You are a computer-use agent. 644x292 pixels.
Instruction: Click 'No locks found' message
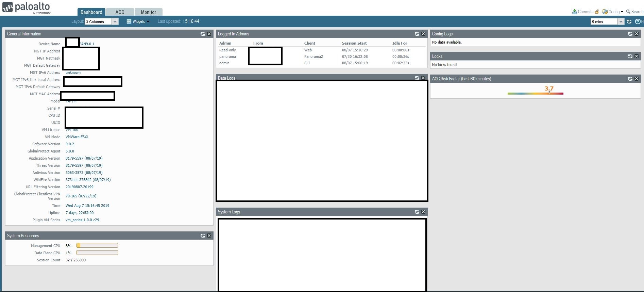[x=444, y=65]
